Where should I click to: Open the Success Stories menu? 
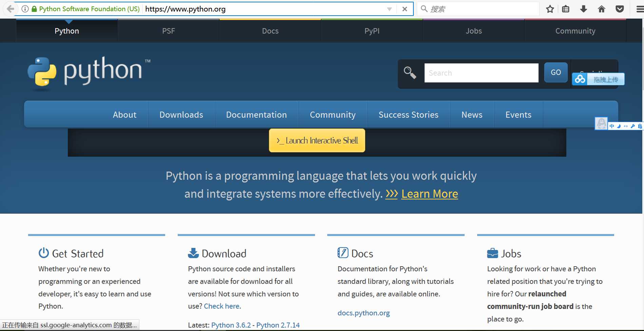tap(409, 115)
